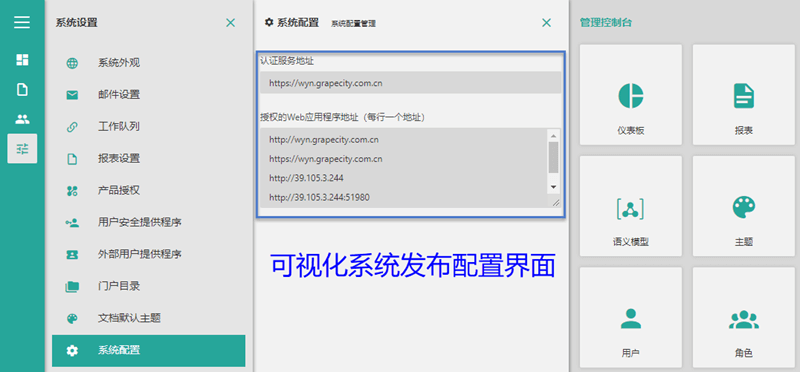The width and height of the screenshot is (800, 372).
Task: Close the 系统配置 panel
Action: point(546,22)
